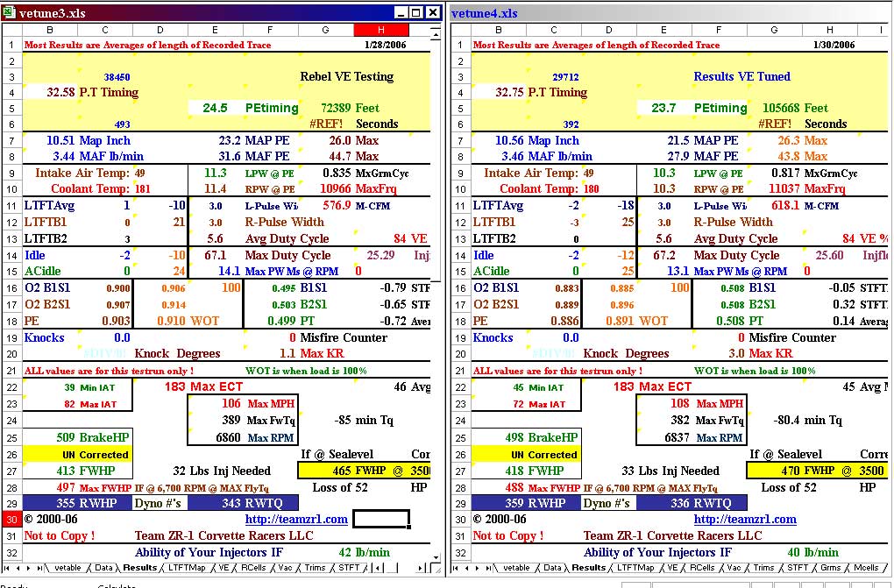894x588 pixels.
Task: Open STFT sheet in vetune3.xls
Action: tap(349, 568)
